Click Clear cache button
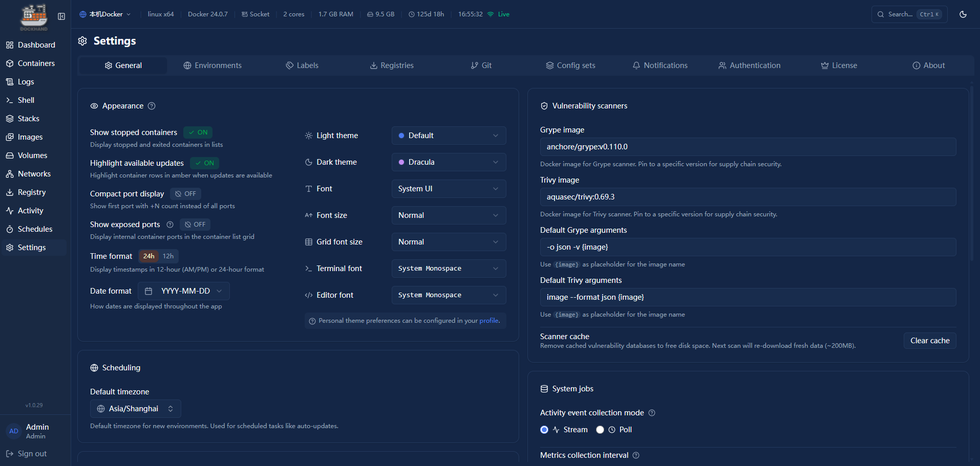980x466 pixels. [930, 341]
